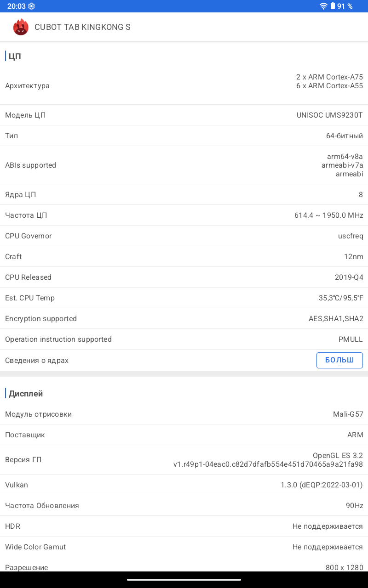Tap the Модуль отрисовки row
The image size is (368, 588).
[184, 414]
